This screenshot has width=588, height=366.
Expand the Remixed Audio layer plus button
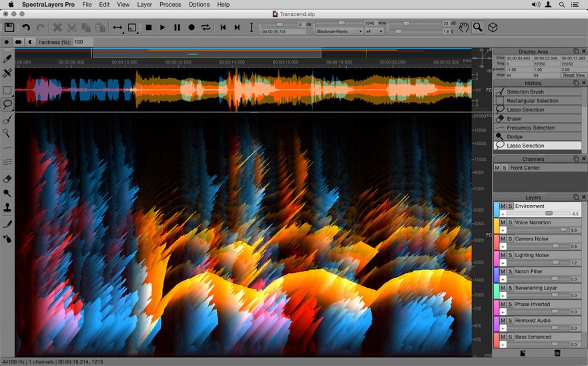[503, 328]
